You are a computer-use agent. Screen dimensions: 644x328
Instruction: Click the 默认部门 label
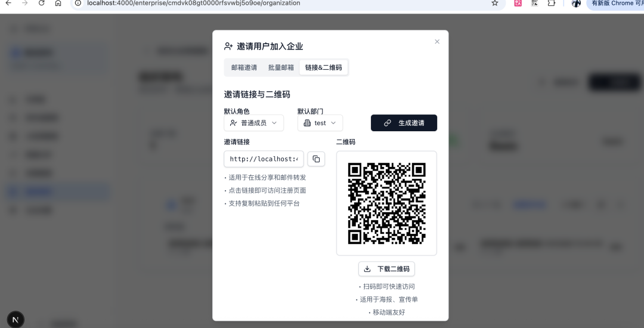pos(310,112)
